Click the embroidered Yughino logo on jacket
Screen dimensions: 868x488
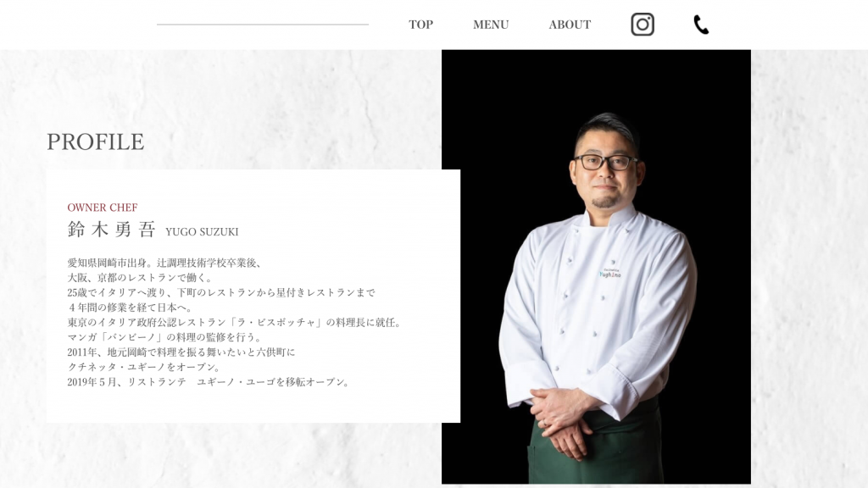(609, 274)
